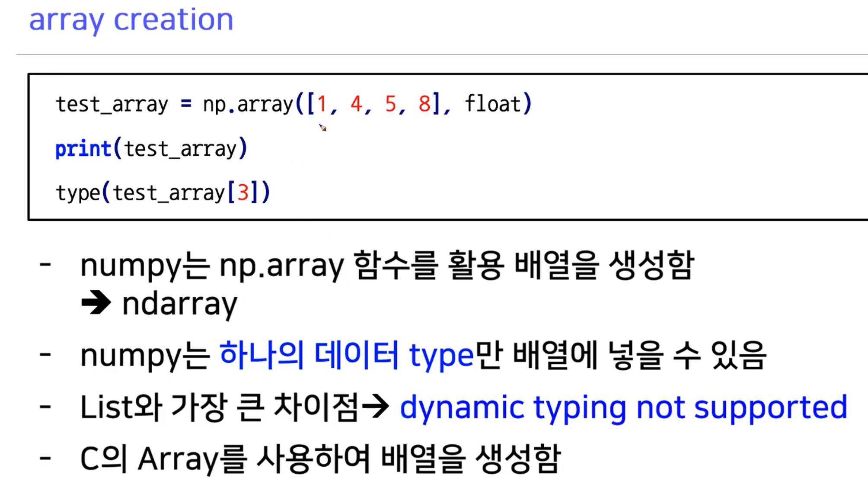Click the word ndarray
This screenshot has width=868, height=494.
[179, 305]
